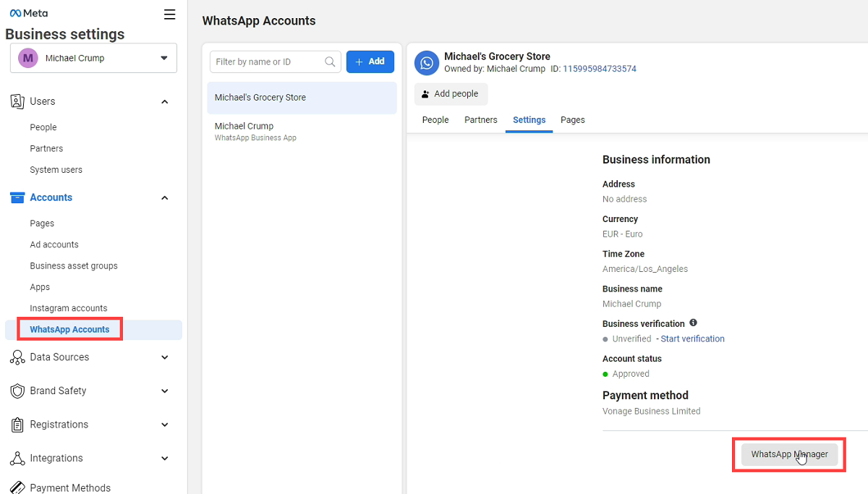Click the America/Los_Angeles time zone value
Image resolution: width=868 pixels, height=494 pixels.
coord(645,269)
